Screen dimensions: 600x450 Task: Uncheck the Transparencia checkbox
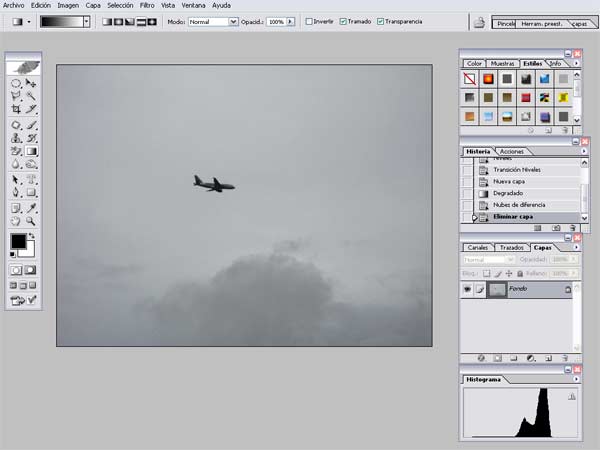coord(380,22)
